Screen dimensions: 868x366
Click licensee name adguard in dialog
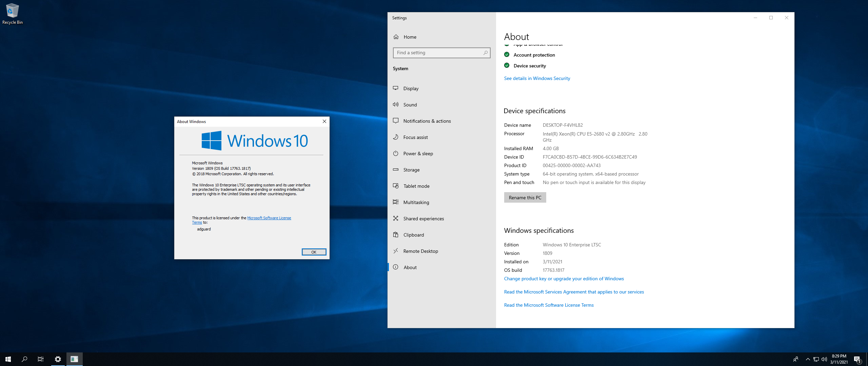click(204, 229)
